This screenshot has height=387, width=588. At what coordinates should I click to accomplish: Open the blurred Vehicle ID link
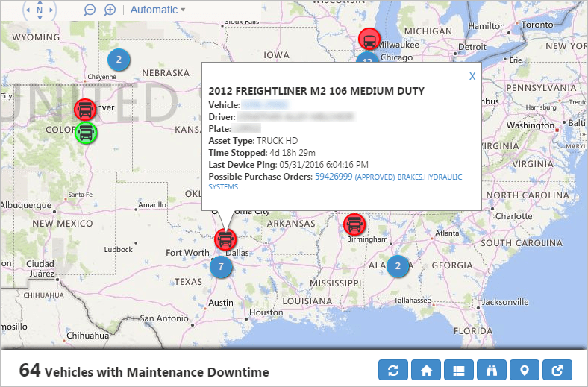coord(265,104)
